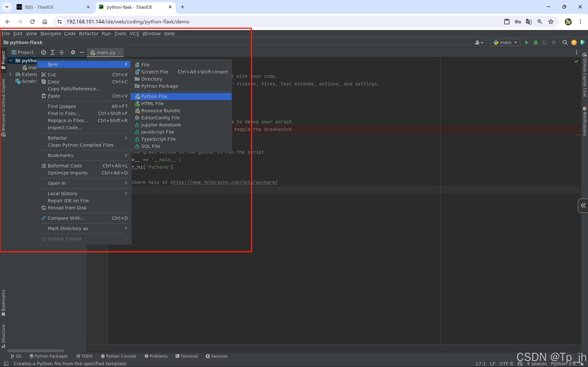
Task: Click the green Run button in toolbar
Action: [x=526, y=42]
